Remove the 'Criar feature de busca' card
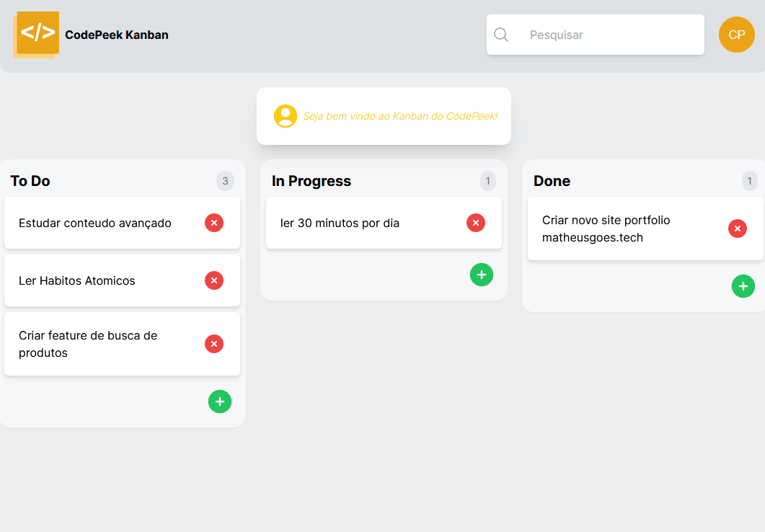 coord(214,344)
